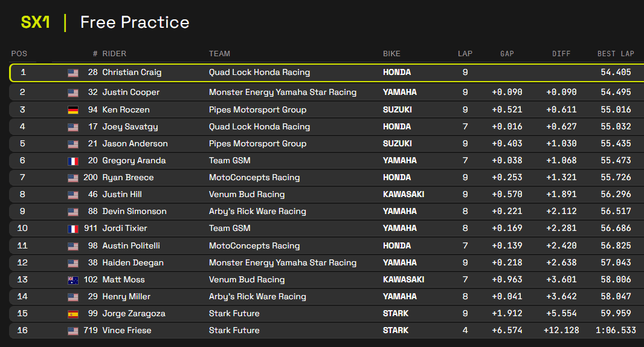The height and width of the screenshot is (347, 644).
Task: Sort by the BEST LAP column header
Action: [616, 54]
